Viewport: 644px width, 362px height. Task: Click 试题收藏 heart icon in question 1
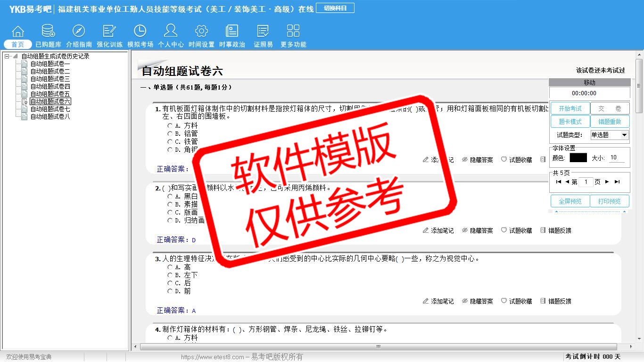click(x=504, y=160)
